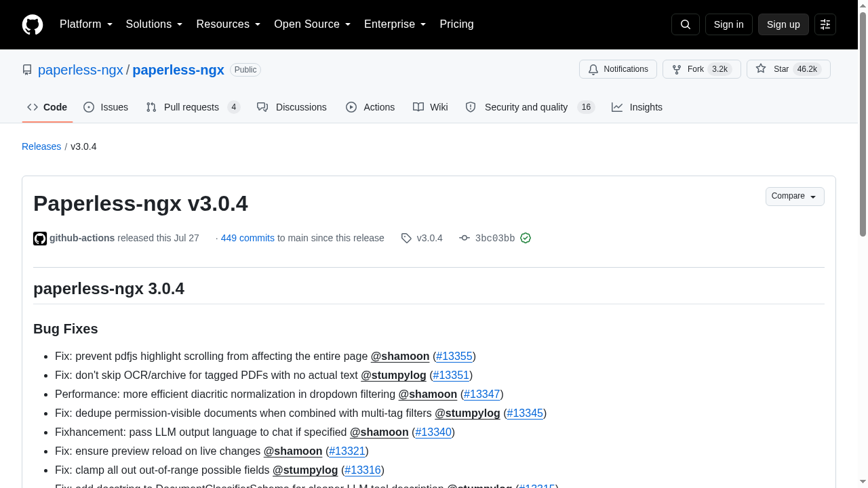Go to Releases breadcrumb link
The image size is (868, 488).
tap(41, 146)
